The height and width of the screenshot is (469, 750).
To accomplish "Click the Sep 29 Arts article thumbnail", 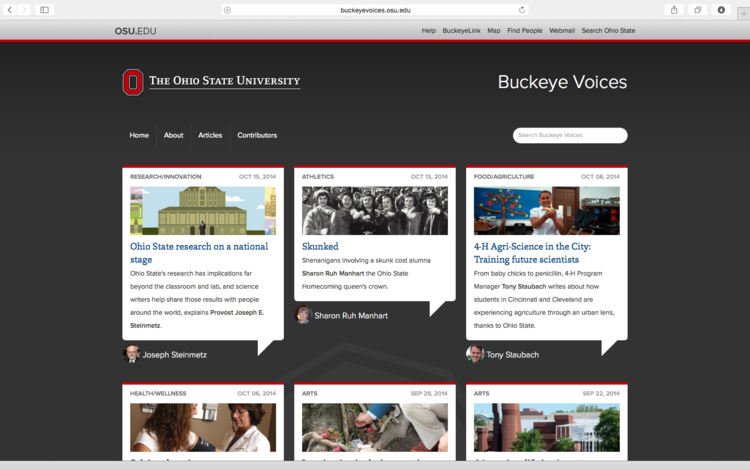I will (x=375, y=427).
